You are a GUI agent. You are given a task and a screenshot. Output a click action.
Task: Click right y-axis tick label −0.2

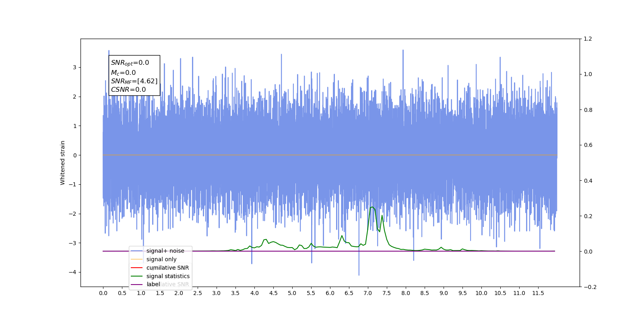point(590,287)
